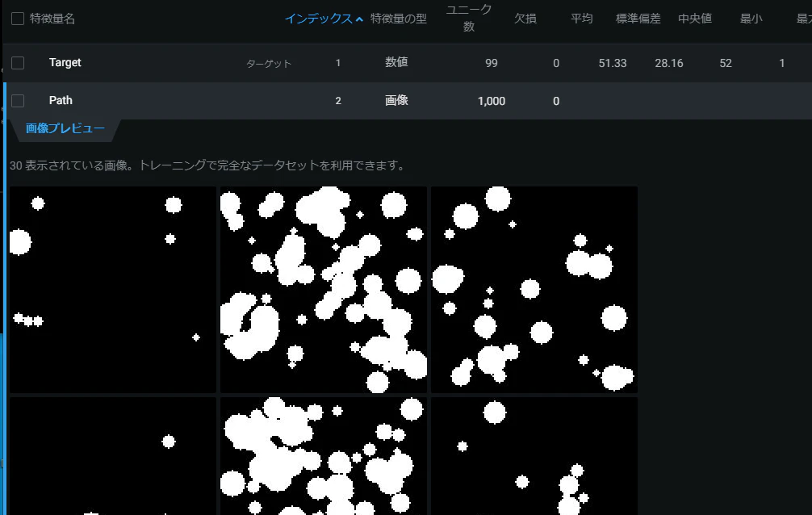812x515 pixels.
Task: Sort by the 欠損 column header
Action: point(525,19)
